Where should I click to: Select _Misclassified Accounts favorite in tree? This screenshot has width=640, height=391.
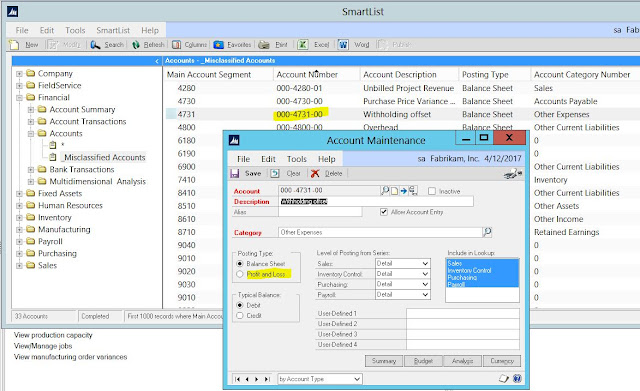(x=104, y=158)
